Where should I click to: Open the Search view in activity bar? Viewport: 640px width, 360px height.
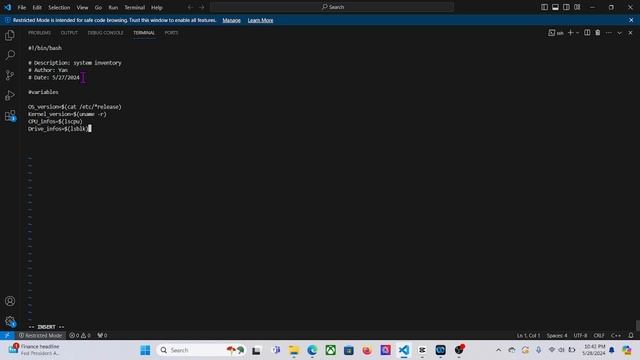pyautogui.click(x=10, y=55)
